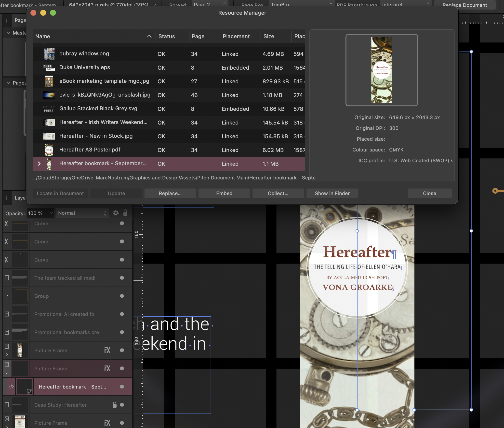Hide 'Promotional AI created fo' layer
Screen dimensions: 504x428
point(122,314)
